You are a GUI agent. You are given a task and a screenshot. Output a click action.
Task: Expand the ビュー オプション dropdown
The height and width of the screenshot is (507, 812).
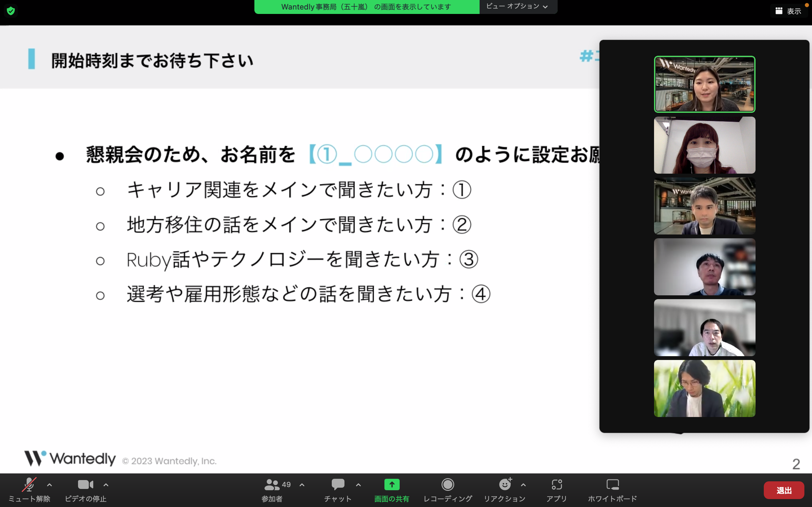click(517, 6)
